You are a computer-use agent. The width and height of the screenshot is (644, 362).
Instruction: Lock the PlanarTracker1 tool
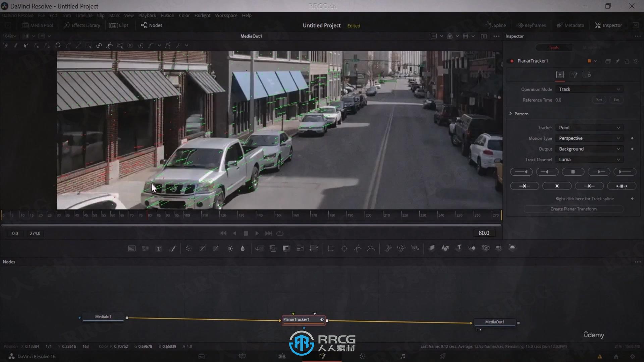tap(627, 61)
